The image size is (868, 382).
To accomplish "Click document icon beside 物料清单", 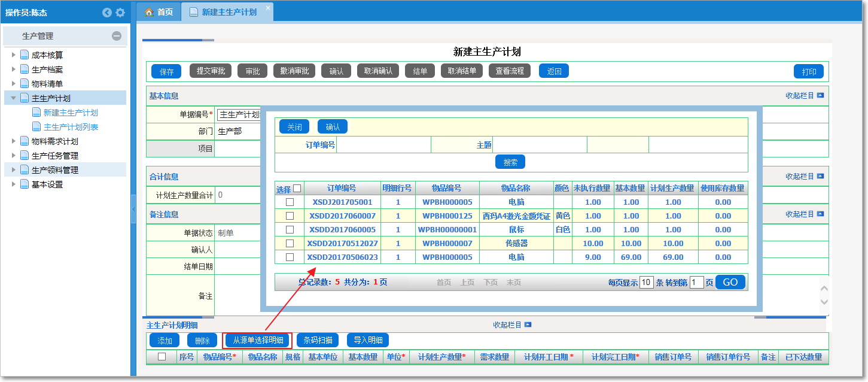I will pyautogui.click(x=24, y=82).
